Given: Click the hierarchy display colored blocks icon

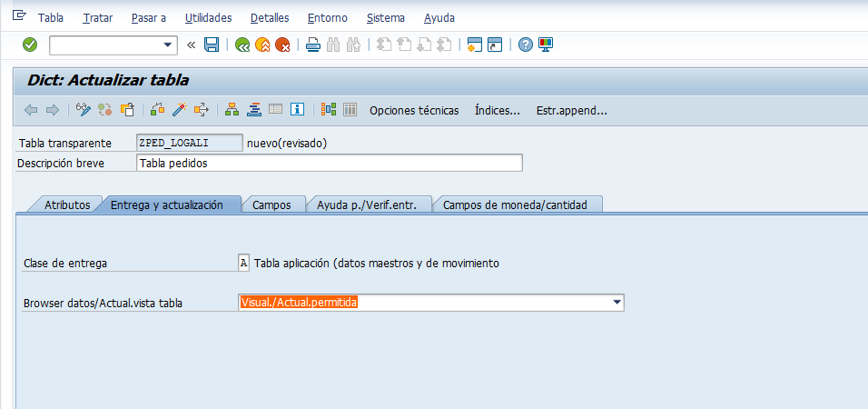Looking at the screenshot, I should click(x=329, y=110).
